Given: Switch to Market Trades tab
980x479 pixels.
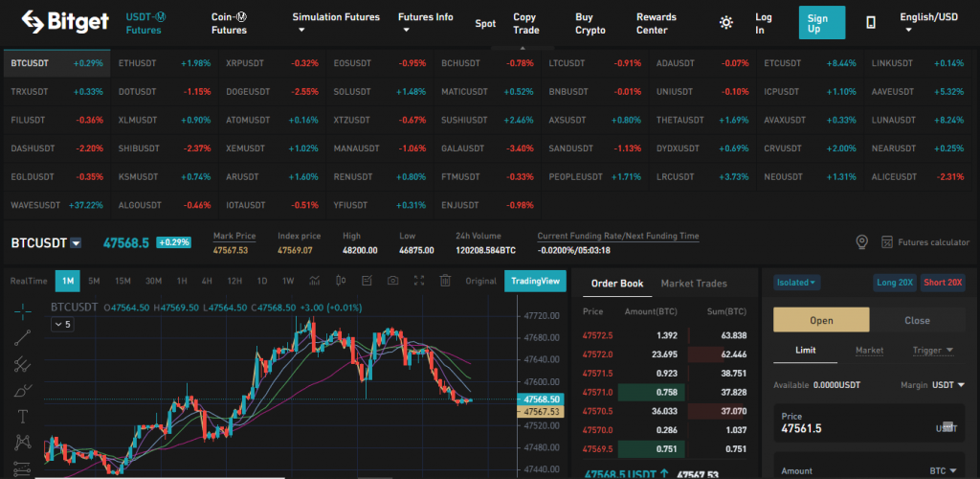Looking at the screenshot, I should pyautogui.click(x=694, y=284).
